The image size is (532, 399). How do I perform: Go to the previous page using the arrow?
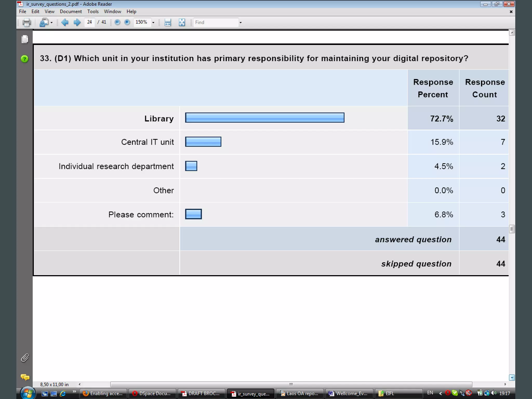pos(65,22)
